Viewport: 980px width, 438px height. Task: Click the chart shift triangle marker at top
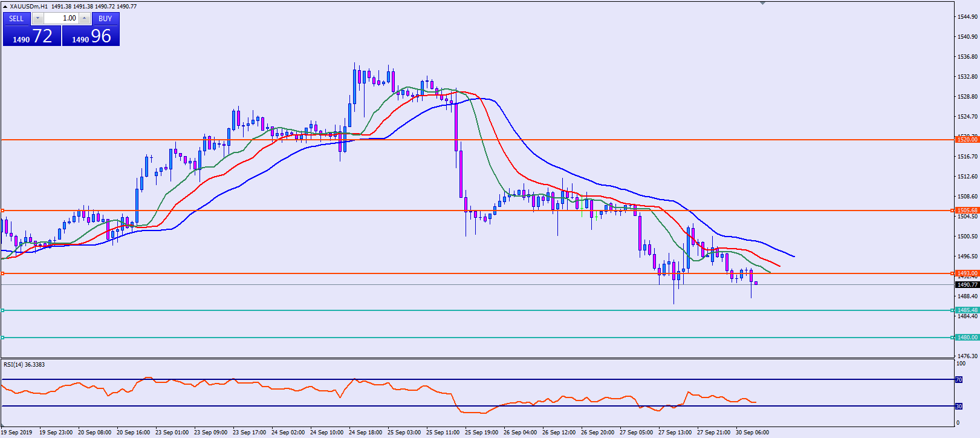pos(762,3)
